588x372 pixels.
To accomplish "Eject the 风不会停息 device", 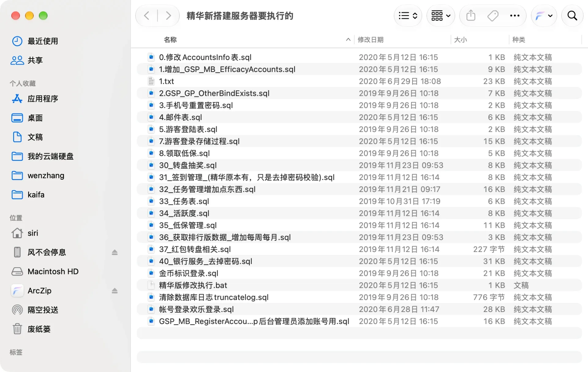I will point(115,252).
